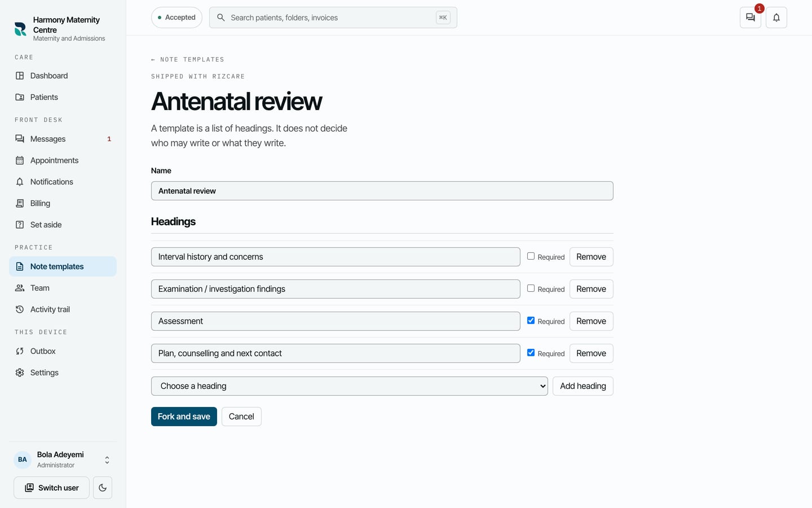Click the Notifications bell icon in sidebar
This screenshot has height=508, width=812.
[x=20, y=182]
